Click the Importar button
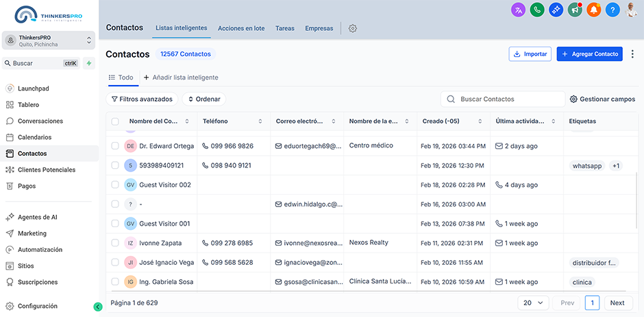 (x=530, y=54)
